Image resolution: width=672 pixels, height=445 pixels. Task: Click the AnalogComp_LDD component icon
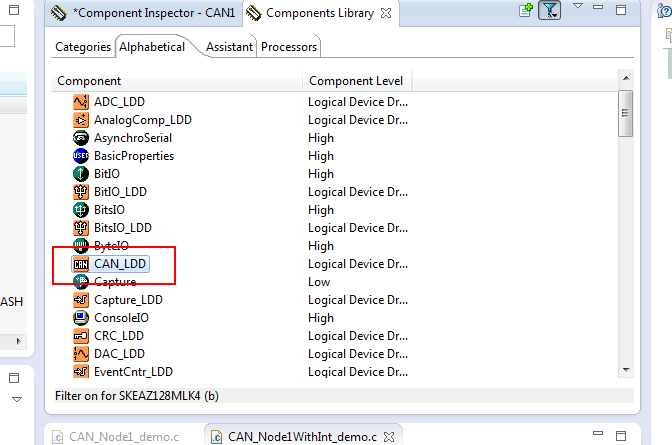(81, 120)
